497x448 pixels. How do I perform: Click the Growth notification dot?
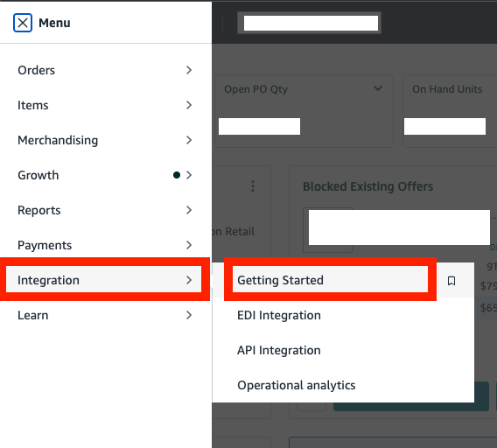click(x=177, y=175)
